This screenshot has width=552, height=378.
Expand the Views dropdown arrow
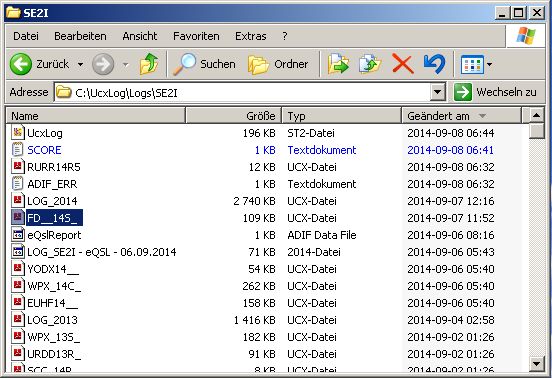click(489, 64)
